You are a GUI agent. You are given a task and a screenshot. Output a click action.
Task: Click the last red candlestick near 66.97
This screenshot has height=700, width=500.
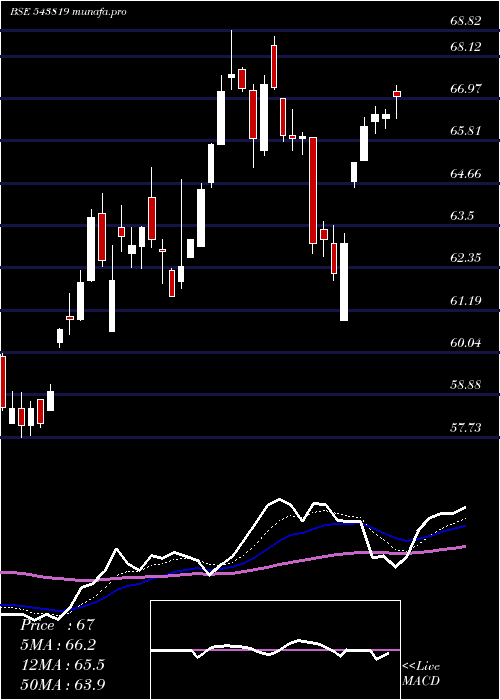coord(396,94)
